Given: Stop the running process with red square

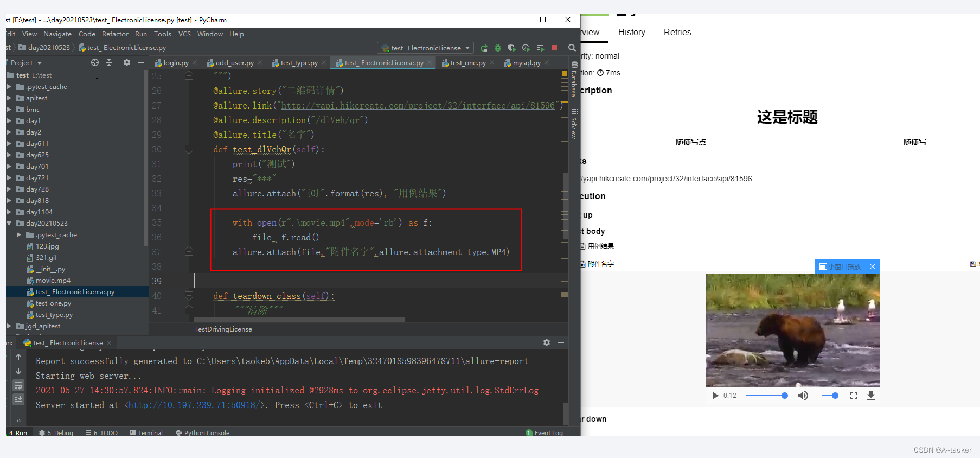Looking at the screenshot, I should 554,48.
